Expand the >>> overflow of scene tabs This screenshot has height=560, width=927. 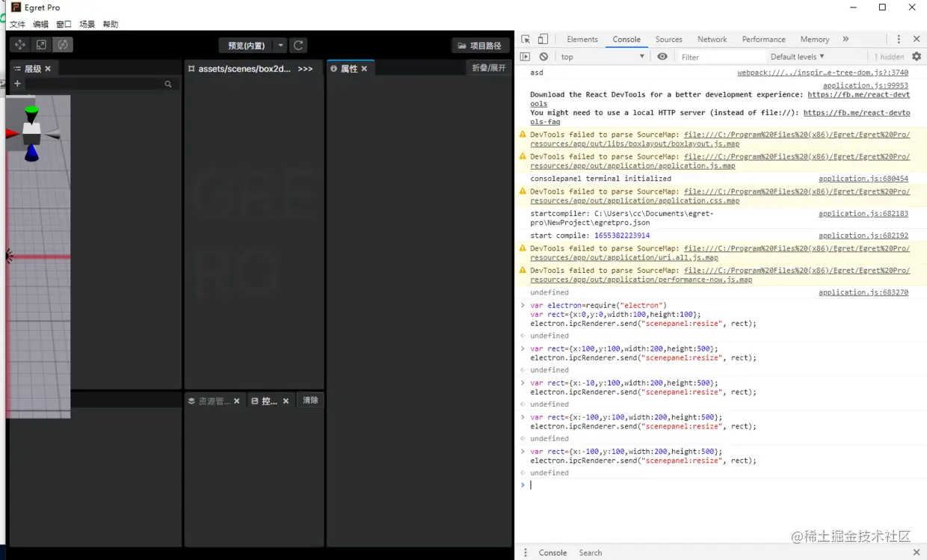[x=305, y=69]
